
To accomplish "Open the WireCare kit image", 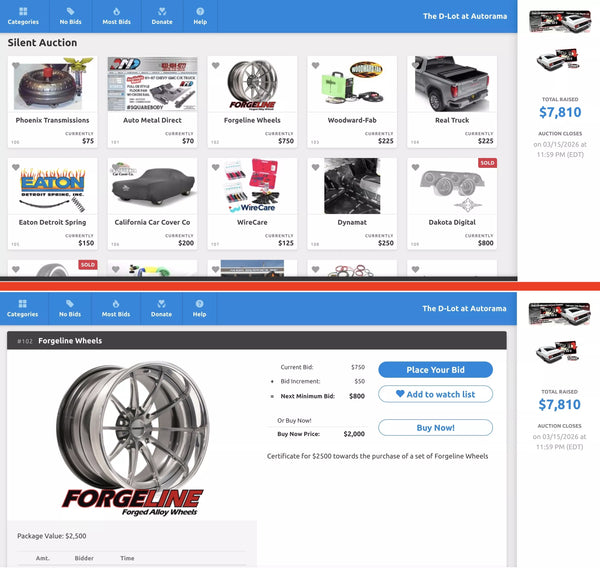I will (x=252, y=186).
